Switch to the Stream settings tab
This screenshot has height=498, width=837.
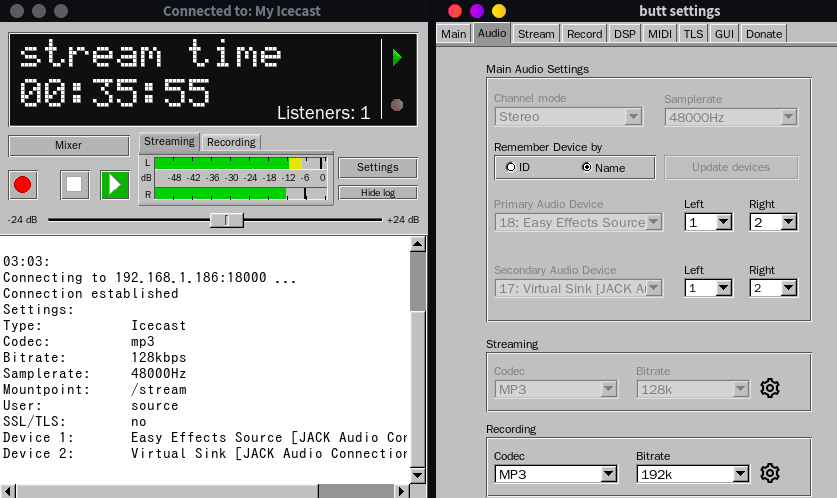(x=536, y=33)
